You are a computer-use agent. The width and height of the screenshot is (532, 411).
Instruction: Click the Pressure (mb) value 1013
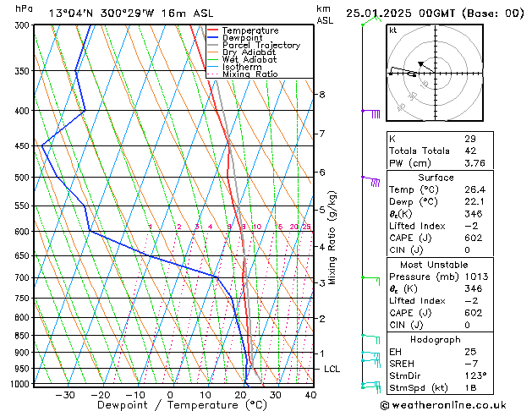coord(477,277)
